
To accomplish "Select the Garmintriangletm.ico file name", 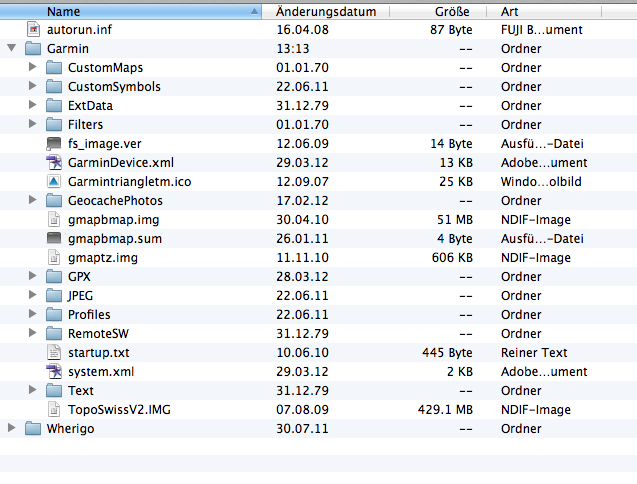I will [129, 182].
